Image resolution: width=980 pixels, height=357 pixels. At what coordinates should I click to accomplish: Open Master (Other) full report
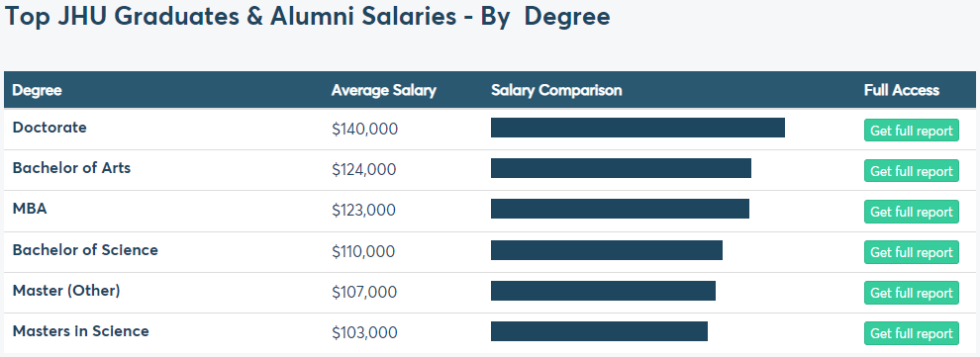pos(912,293)
